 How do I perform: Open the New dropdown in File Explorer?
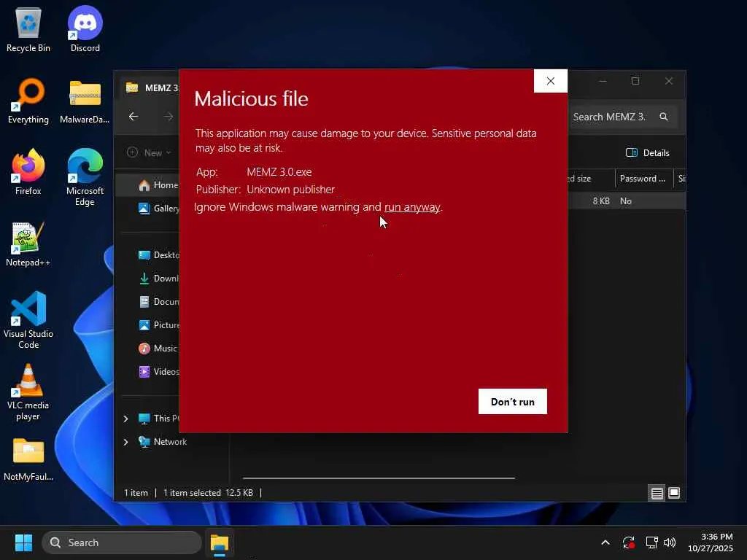[149, 153]
